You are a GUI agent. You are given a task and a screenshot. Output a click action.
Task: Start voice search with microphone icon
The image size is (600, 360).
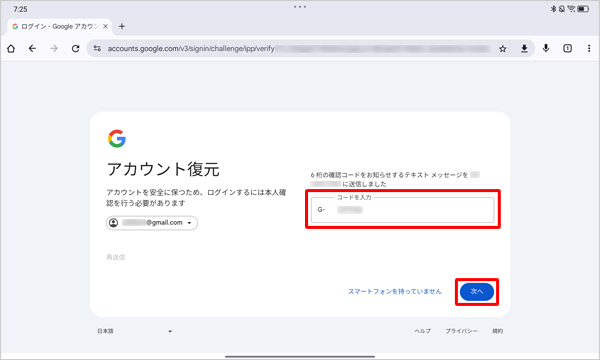click(546, 48)
